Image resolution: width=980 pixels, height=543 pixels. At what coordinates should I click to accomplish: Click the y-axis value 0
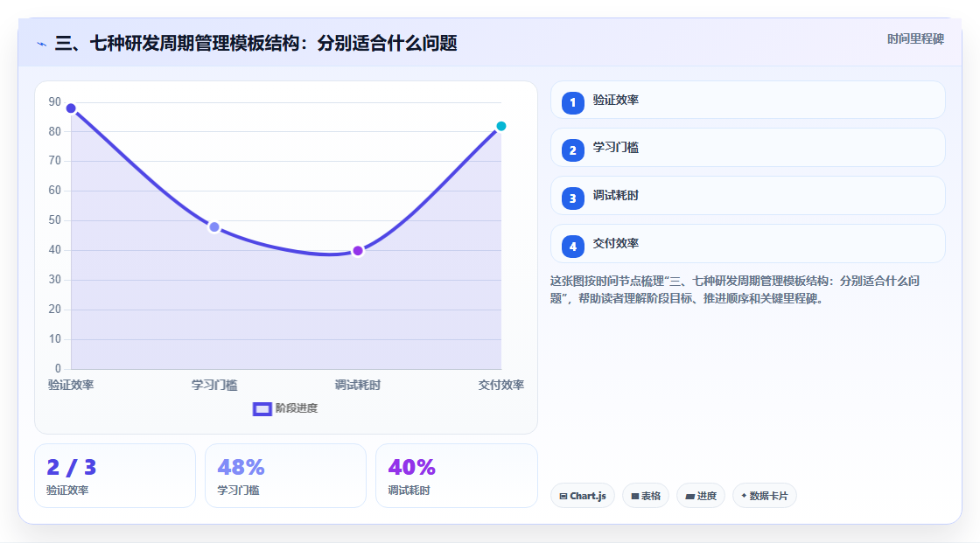click(x=58, y=369)
